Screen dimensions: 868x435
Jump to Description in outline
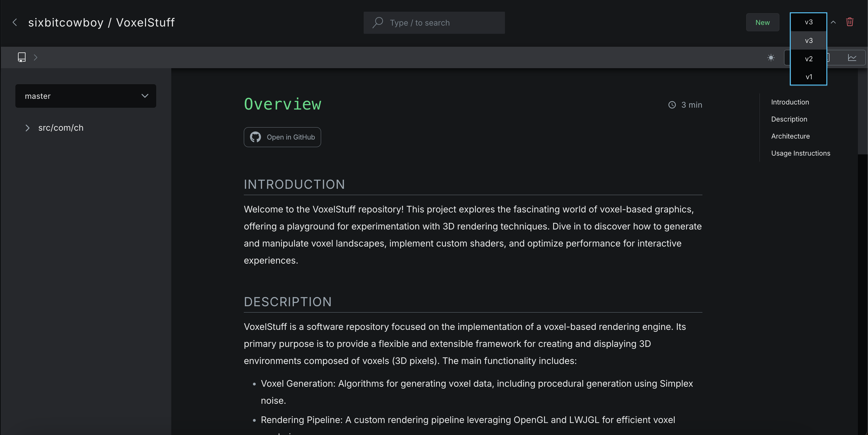click(x=789, y=119)
